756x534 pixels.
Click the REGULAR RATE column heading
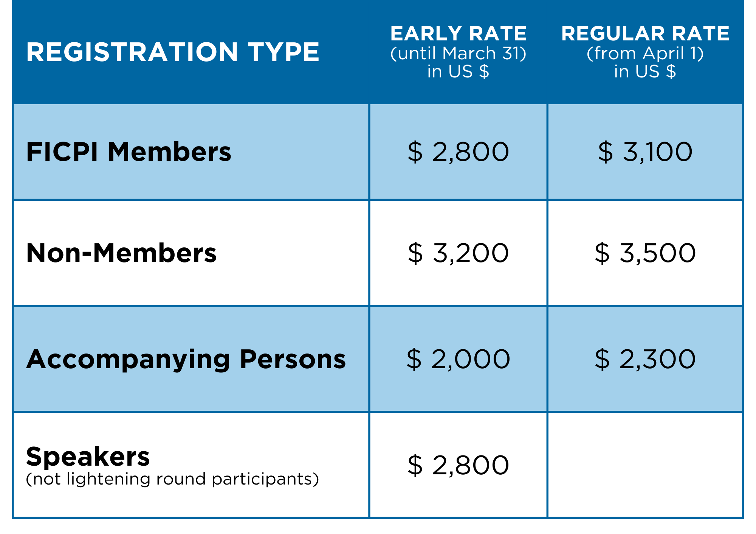click(x=645, y=34)
